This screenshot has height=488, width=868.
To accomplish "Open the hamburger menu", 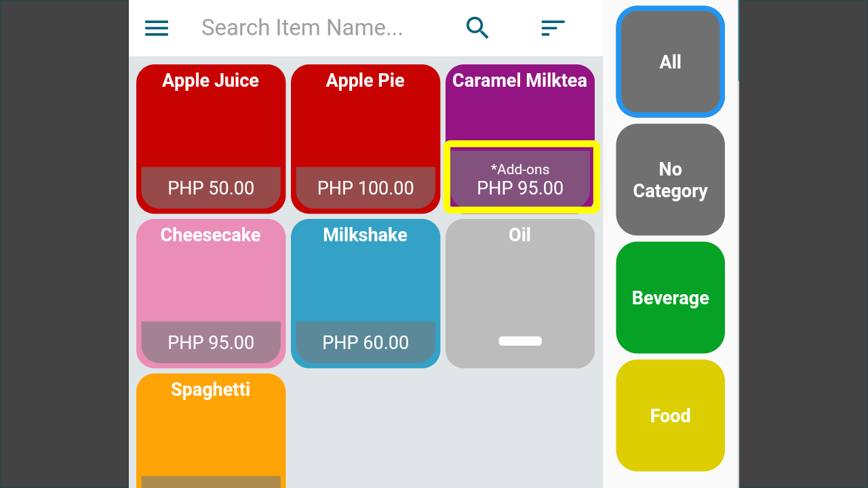I will tap(157, 28).
